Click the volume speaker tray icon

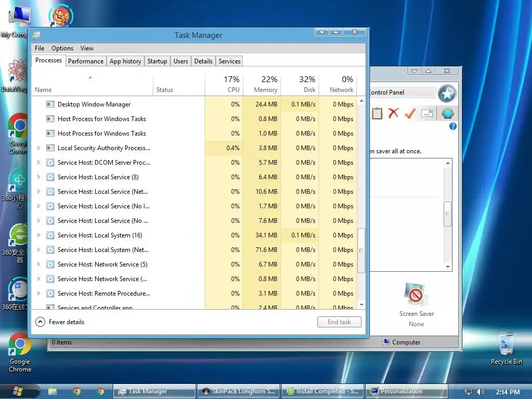[480, 392]
